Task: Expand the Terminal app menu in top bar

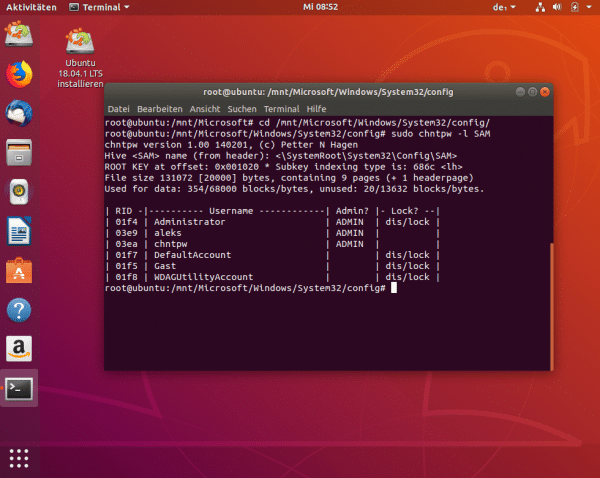Action: pyautogui.click(x=100, y=7)
